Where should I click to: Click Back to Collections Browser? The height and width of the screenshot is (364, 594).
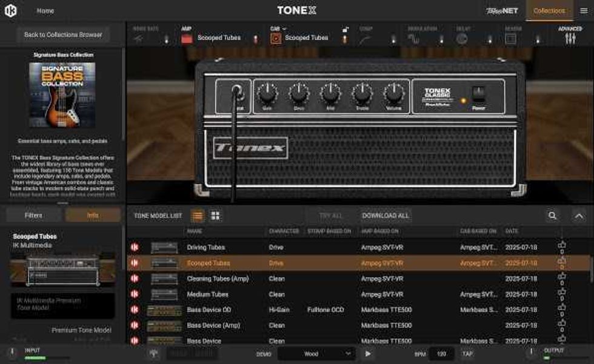click(63, 35)
